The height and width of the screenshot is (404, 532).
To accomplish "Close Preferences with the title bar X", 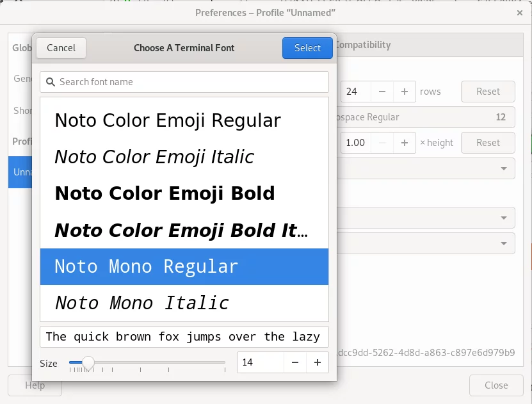I will (x=519, y=13).
